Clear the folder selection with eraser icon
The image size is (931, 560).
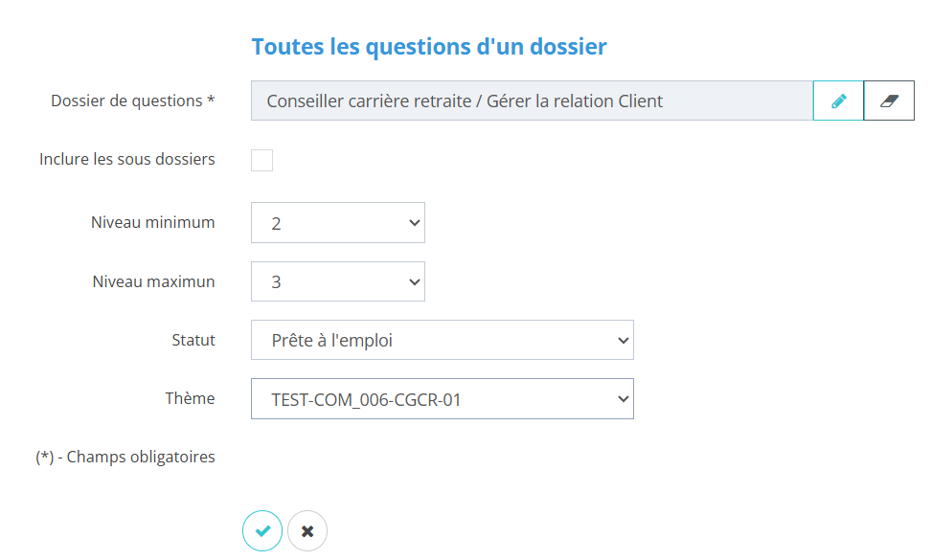(889, 101)
